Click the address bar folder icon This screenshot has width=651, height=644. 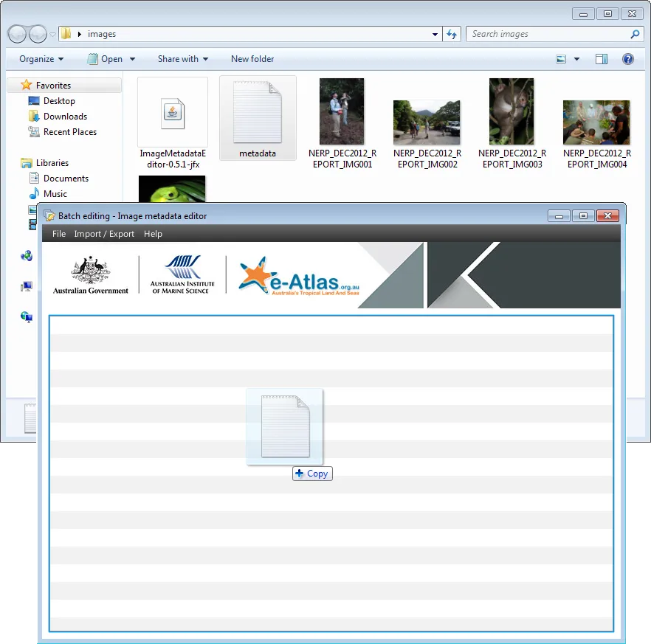point(66,34)
